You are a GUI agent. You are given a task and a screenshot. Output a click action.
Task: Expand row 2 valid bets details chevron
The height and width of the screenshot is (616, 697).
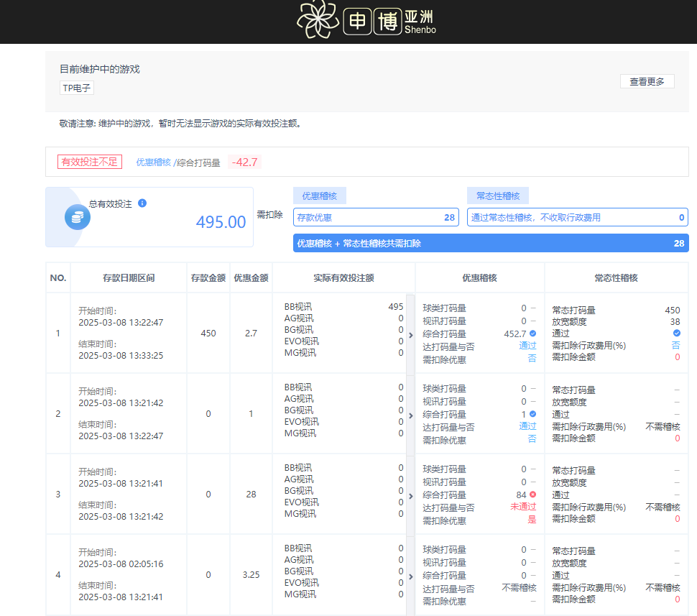[410, 414]
